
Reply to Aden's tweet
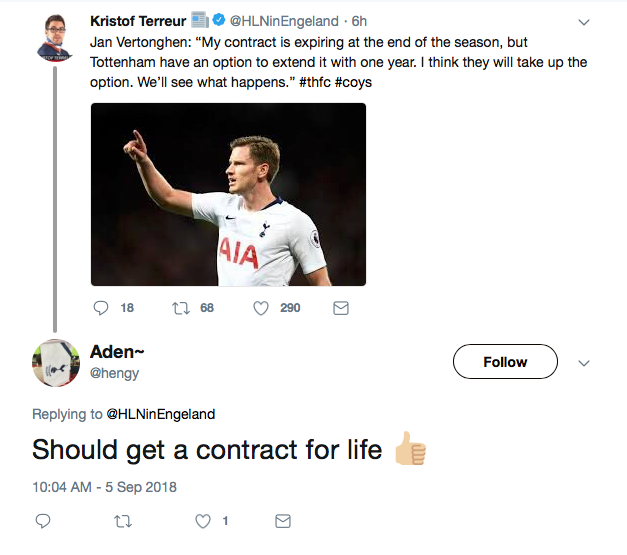[43, 521]
